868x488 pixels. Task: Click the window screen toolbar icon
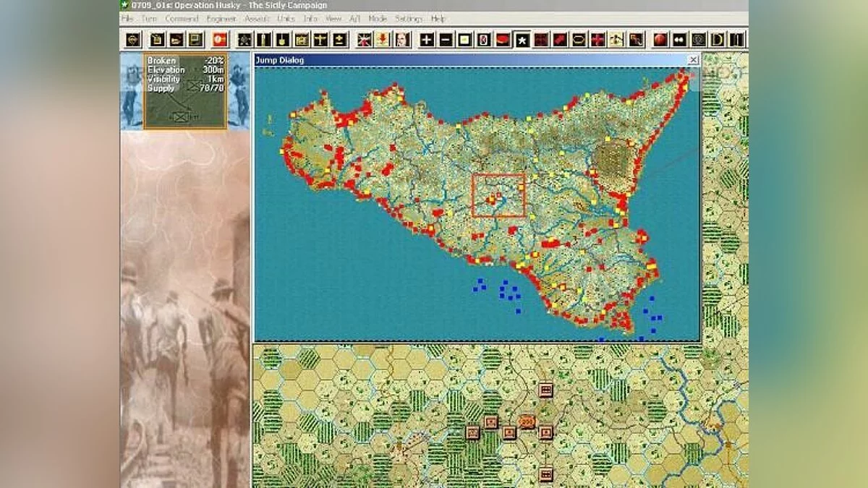pos(195,39)
